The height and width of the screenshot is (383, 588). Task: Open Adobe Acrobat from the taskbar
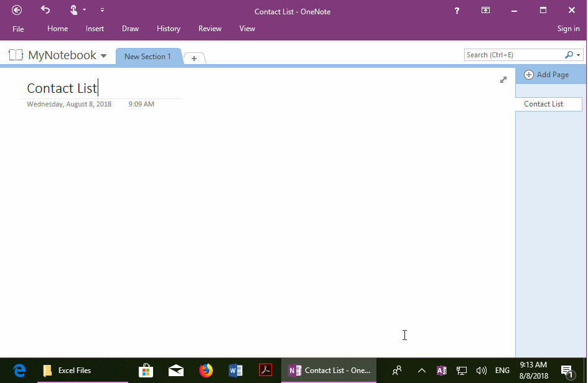click(265, 370)
